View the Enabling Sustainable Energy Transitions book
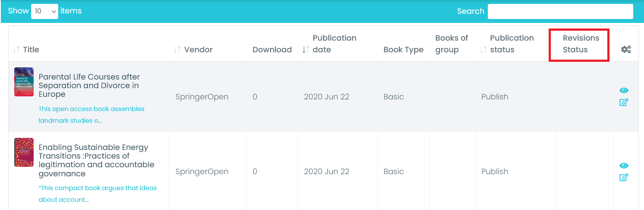The image size is (644, 210). [x=624, y=165]
